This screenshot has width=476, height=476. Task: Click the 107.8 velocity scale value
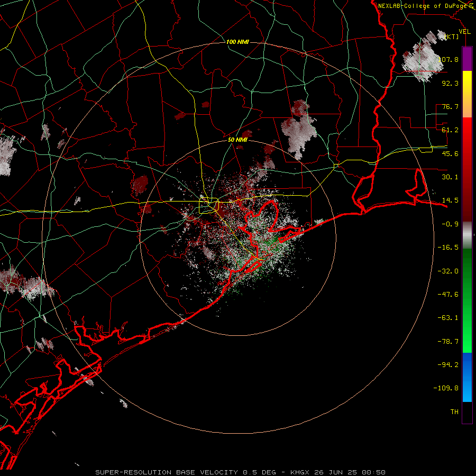(448, 59)
